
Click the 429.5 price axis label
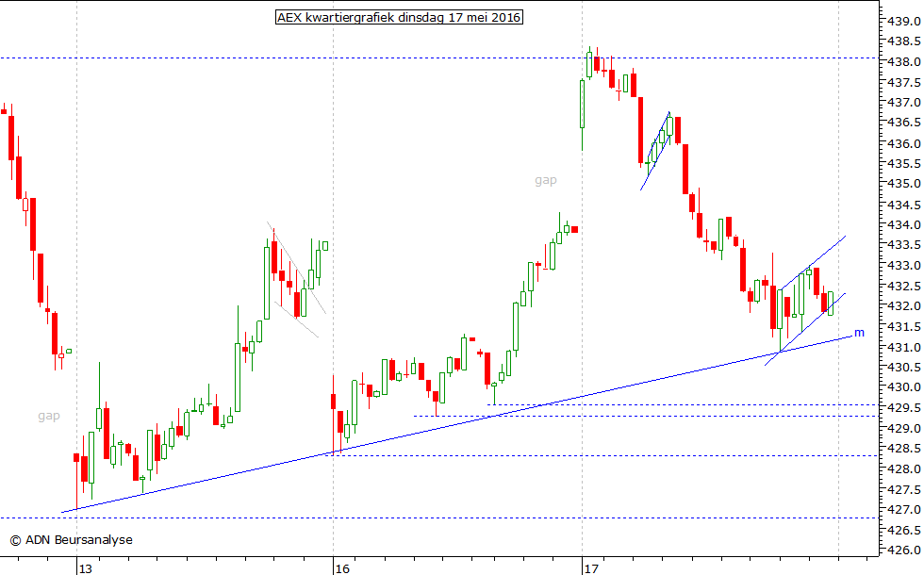pos(904,408)
